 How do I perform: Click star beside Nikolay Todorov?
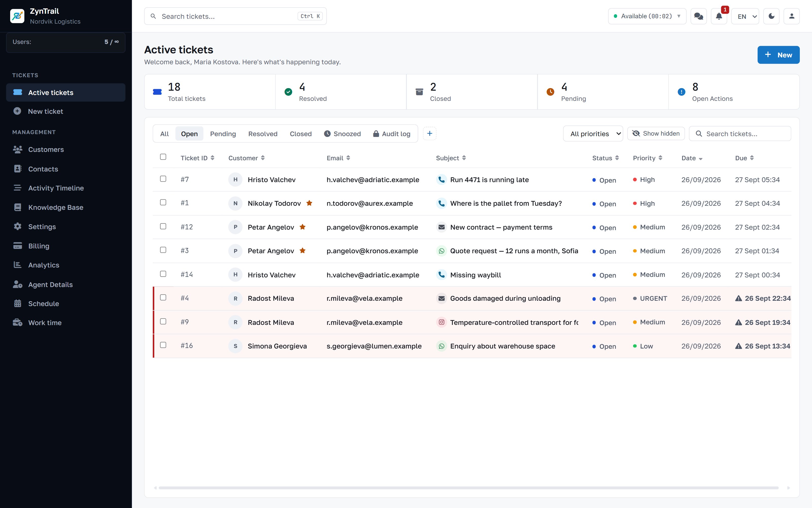(309, 203)
